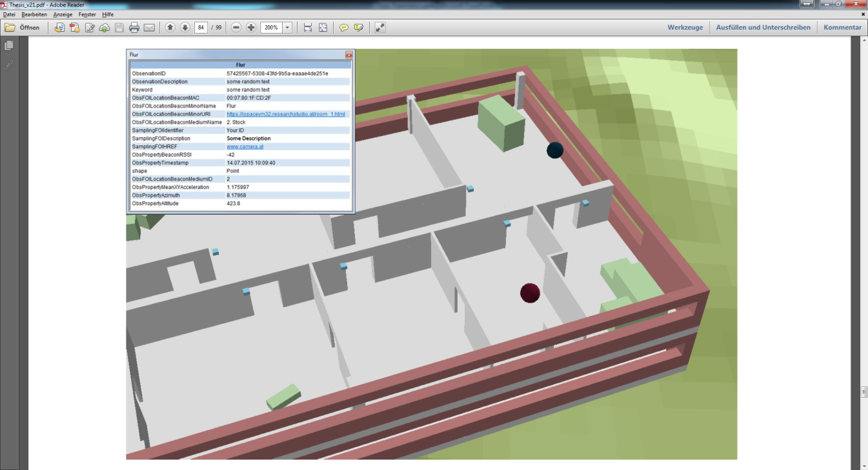Image resolution: width=868 pixels, height=470 pixels.
Task: Email the PDF via the envelope icon
Action: 148,27
